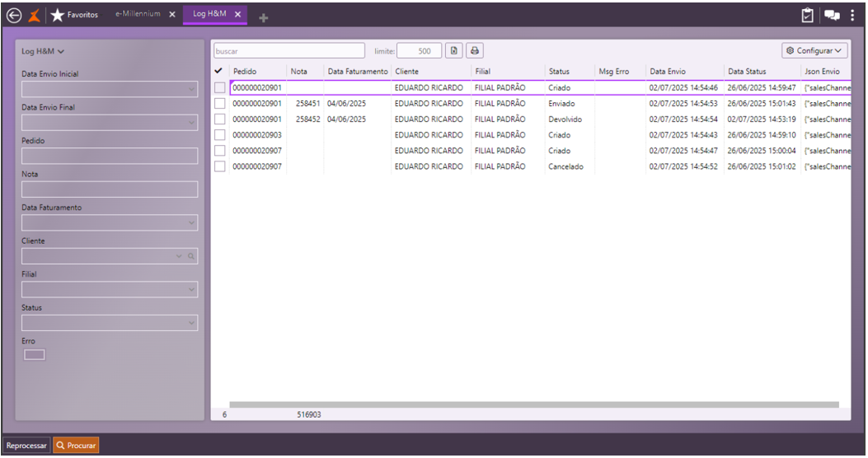Open the Status filter dropdown
The width and height of the screenshot is (868, 458).
191,323
